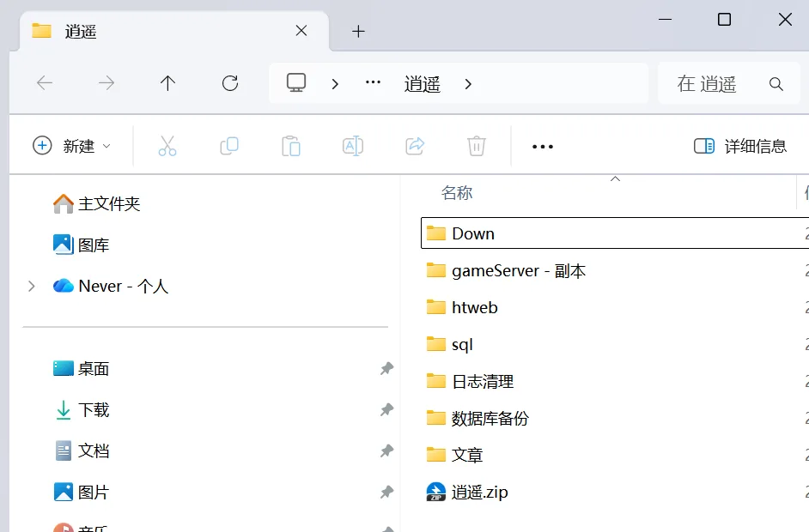
Task: Click the pin icon beside 图片
Action: (387, 493)
